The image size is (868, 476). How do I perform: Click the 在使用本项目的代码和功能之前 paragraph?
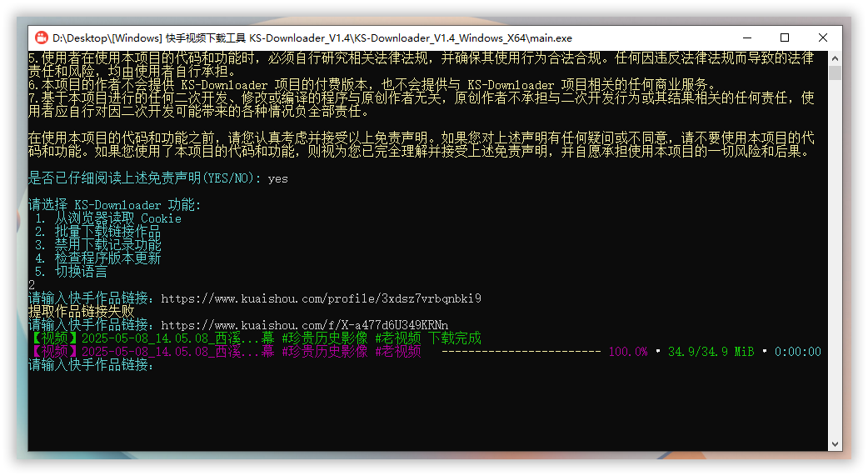pyautogui.click(x=422, y=144)
